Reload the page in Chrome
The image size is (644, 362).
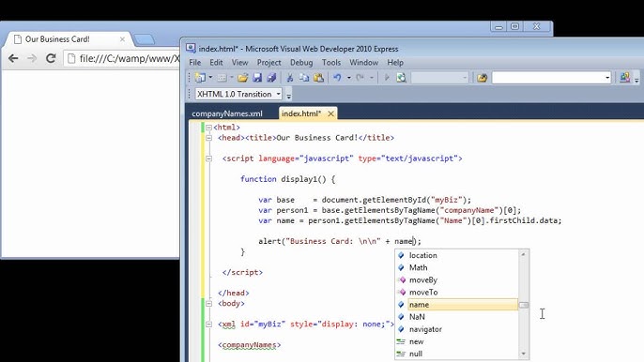[x=51, y=58]
